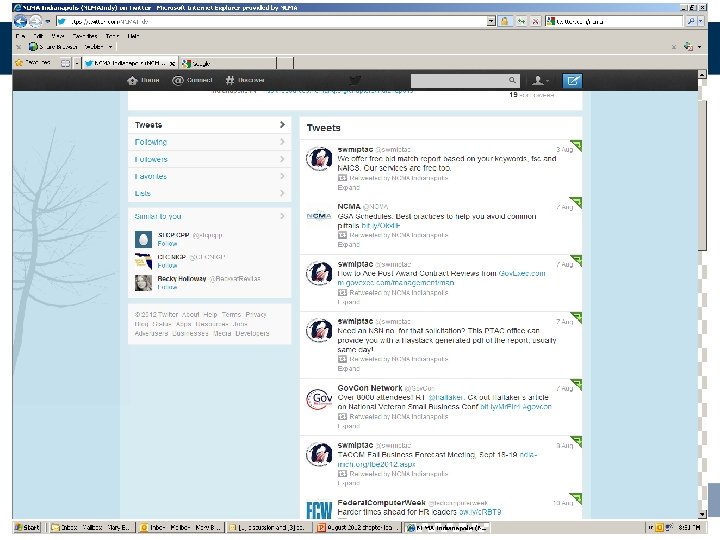Viewport: 720px width, 540px height.
Task: Switch to the Google tab
Action: pos(229,63)
